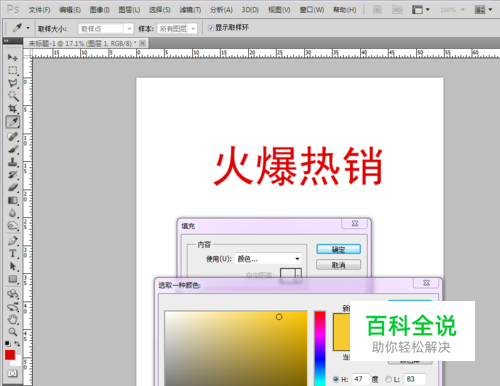
Task: Open 编辑(E) menu
Action: 70,10
